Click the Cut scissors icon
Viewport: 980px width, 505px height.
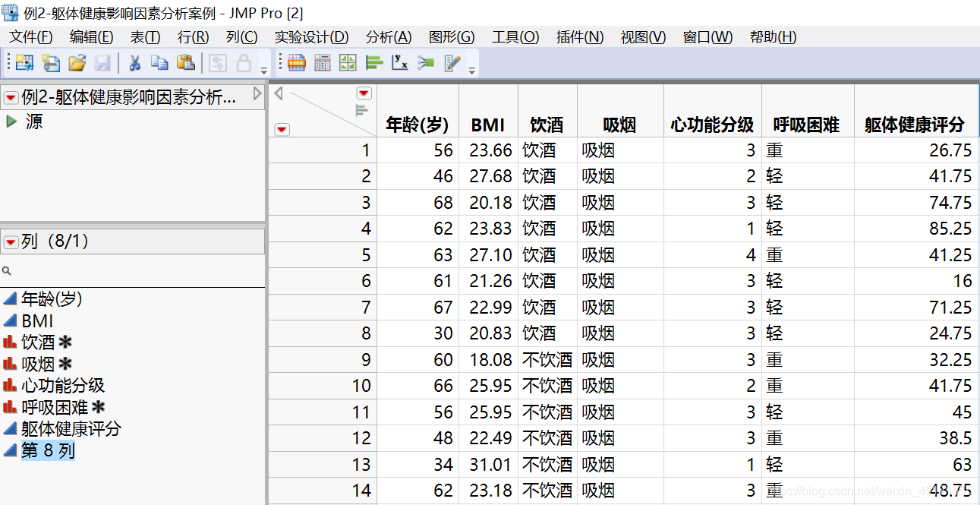pyautogui.click(x=134, y=63)
